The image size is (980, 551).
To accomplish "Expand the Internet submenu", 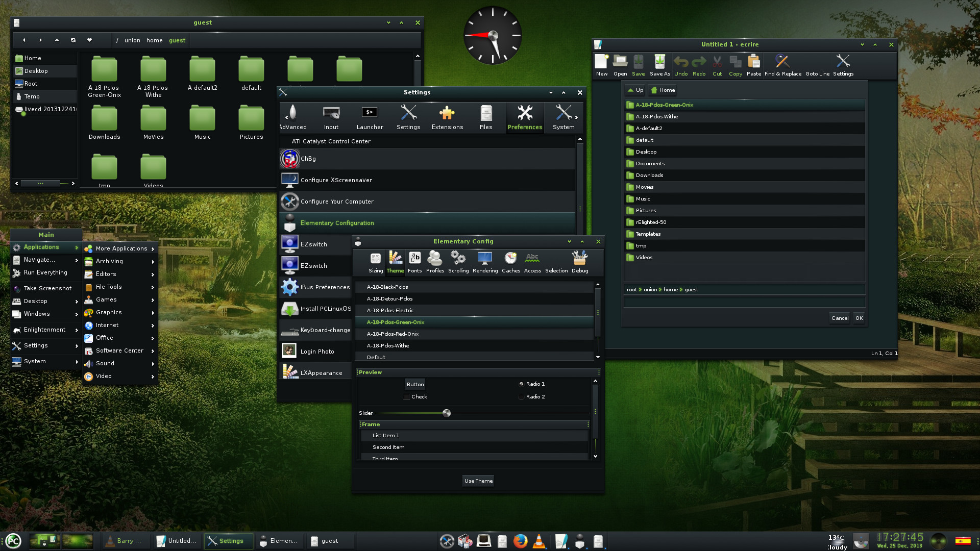I will (120, 325).
